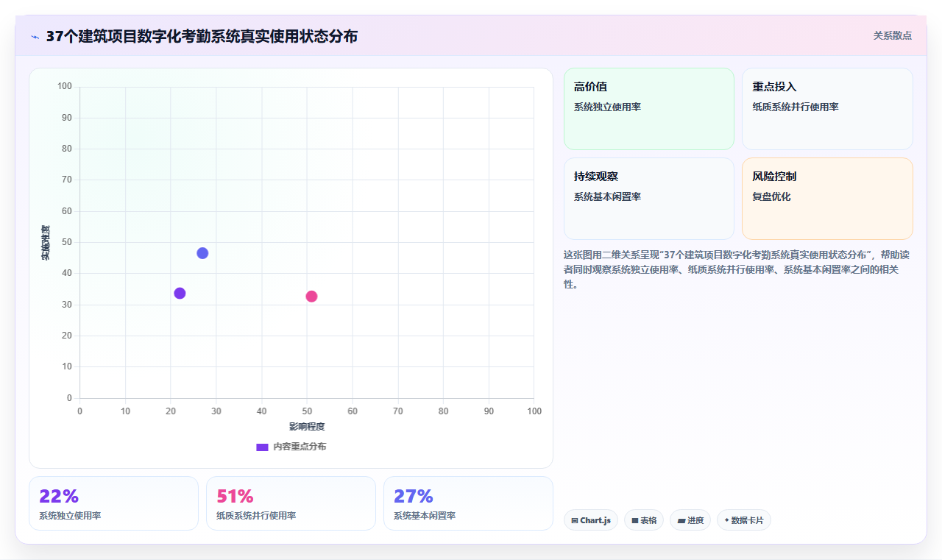The width and height of the screenshot is (942, 560).
Task: Click the icon in the 表格 tag
Action: [x=635, y=520]
